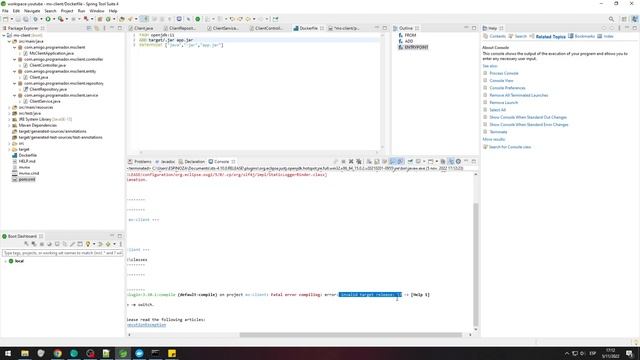Open the Process Console help link

tap(504, 73)
